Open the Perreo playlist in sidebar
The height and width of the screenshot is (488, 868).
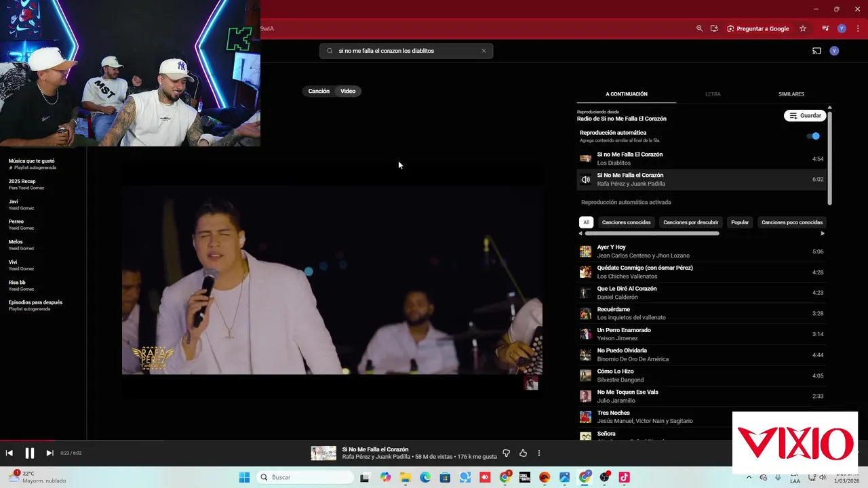point(21,224)
